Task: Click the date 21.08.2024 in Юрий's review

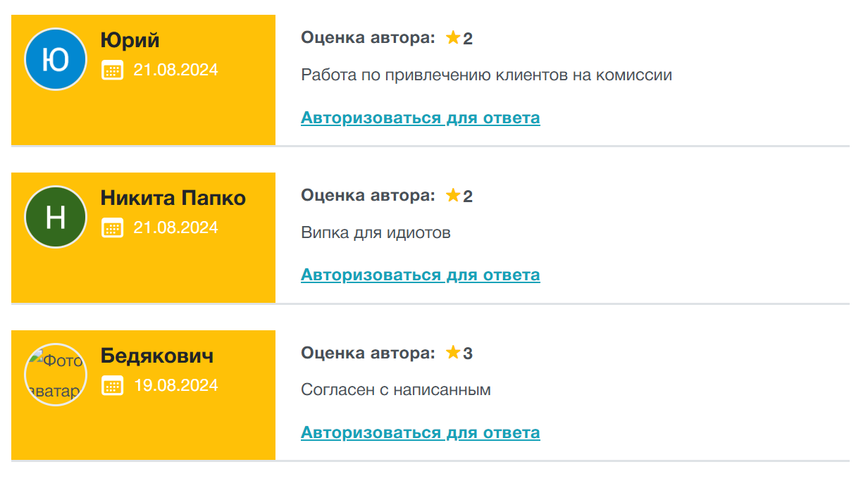Action: click(x=175, y=70)
